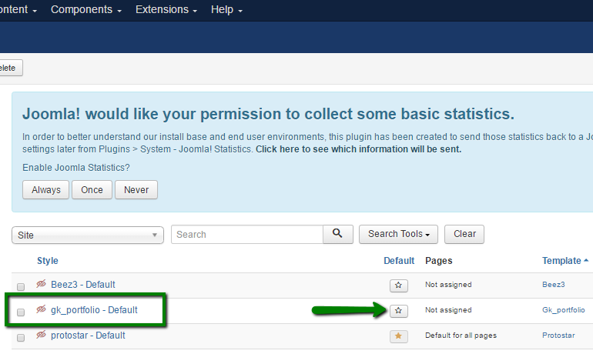Click 'Default for all pages' text
Screen dimensions: 593x364
pyautogui.click(x=461, y=336)
